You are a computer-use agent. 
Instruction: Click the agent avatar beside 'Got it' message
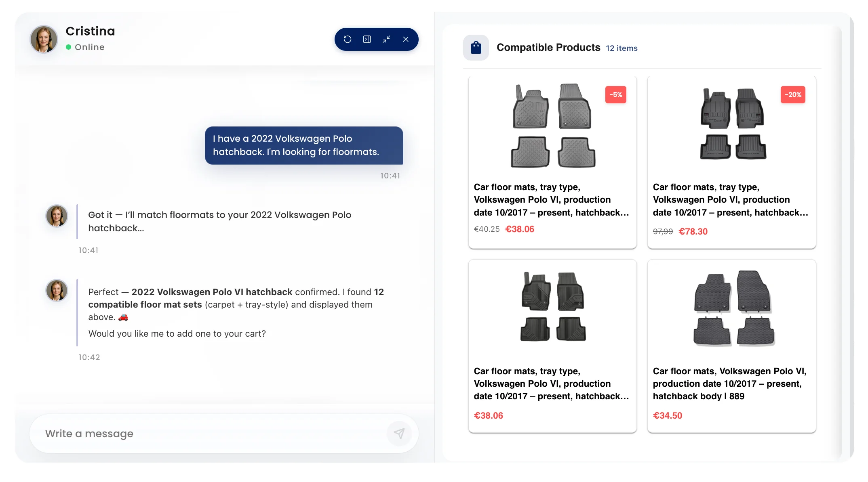point(57,216)
